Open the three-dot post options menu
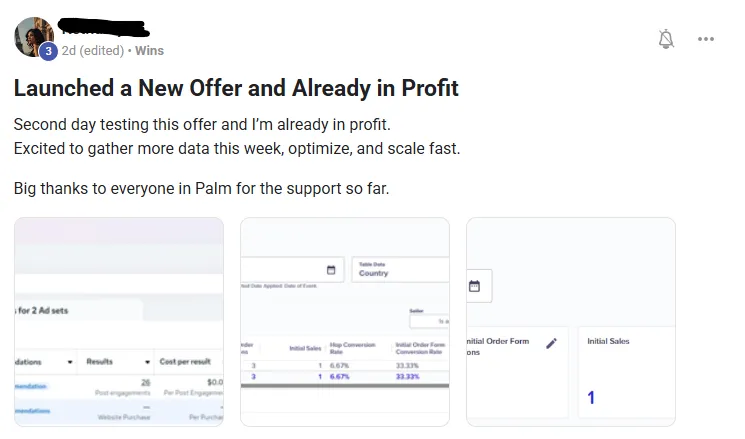Viewport: 745px width, 439px height. tap(706, 39)
